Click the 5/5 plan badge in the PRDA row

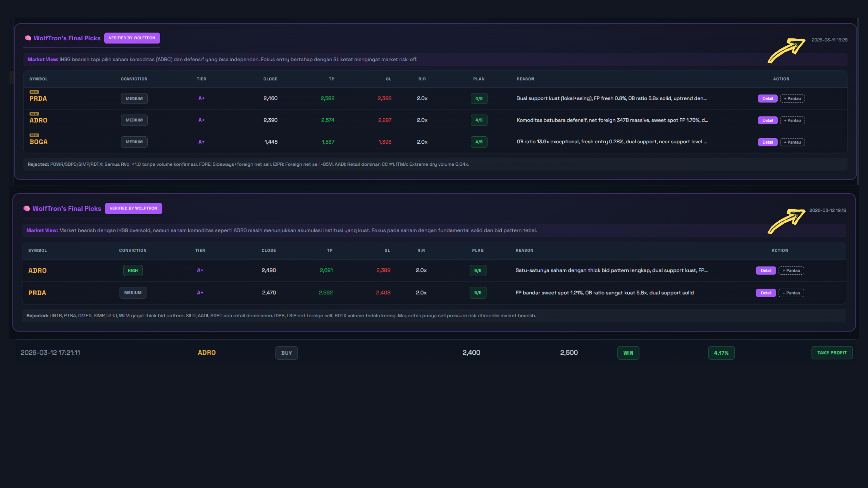(478, 293)
